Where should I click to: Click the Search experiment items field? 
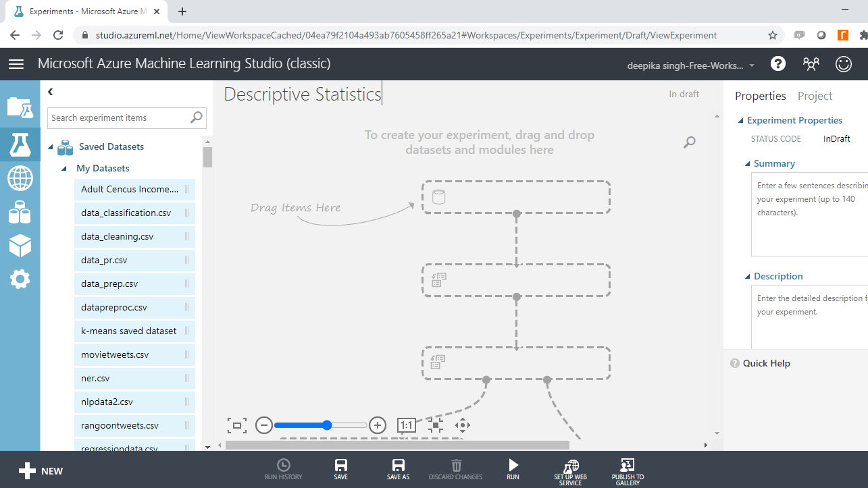click(x=128, y=117)
